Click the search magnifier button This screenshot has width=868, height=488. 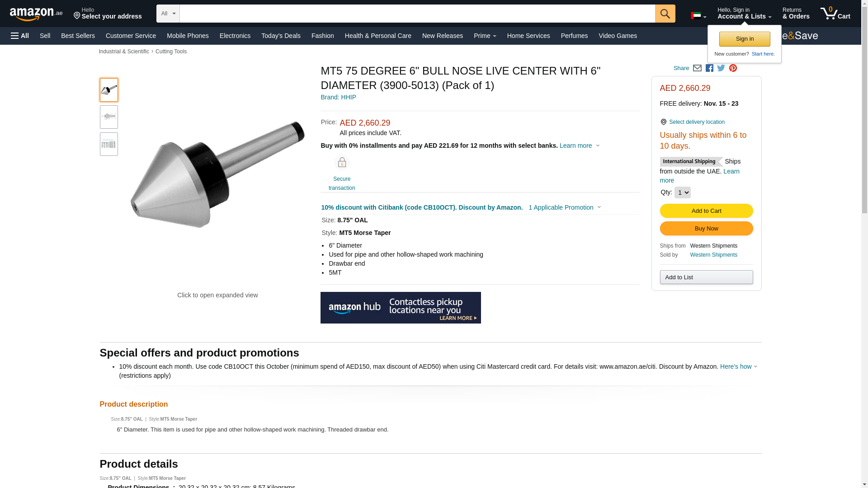[665, 14]
